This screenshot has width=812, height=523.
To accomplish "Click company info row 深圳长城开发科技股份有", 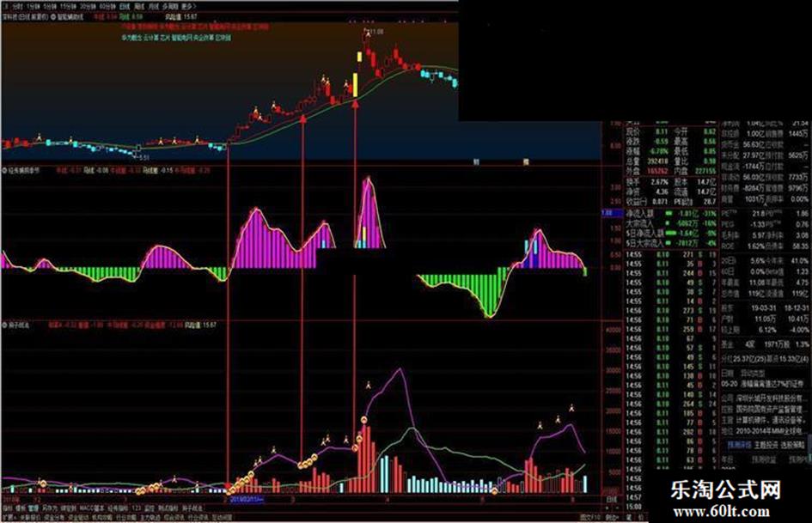I will 764,398.
